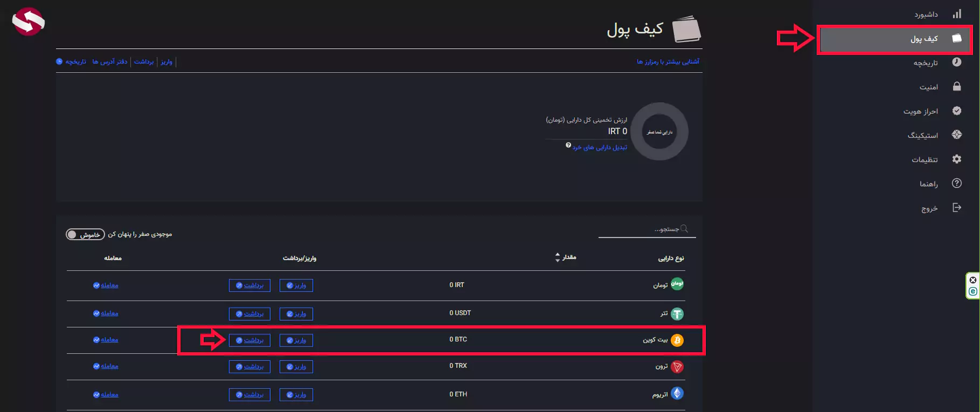Open the احراز هویت checkmark badge icon

[x=957, y=110]
